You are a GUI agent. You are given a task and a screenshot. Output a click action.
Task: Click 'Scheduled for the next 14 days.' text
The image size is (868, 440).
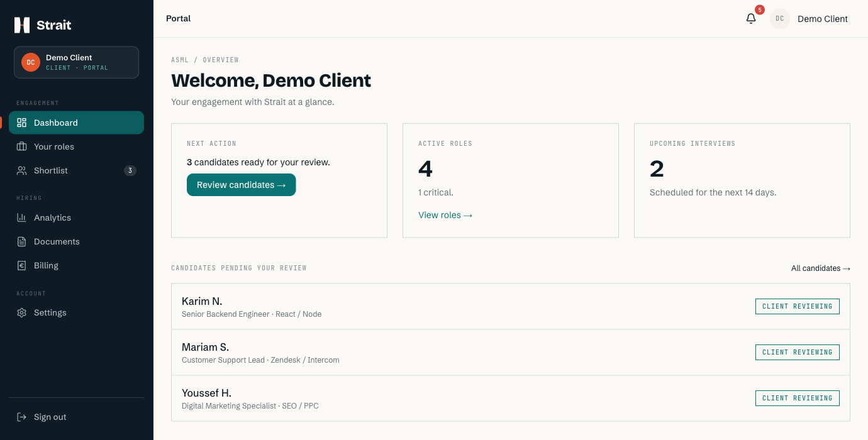713,192
